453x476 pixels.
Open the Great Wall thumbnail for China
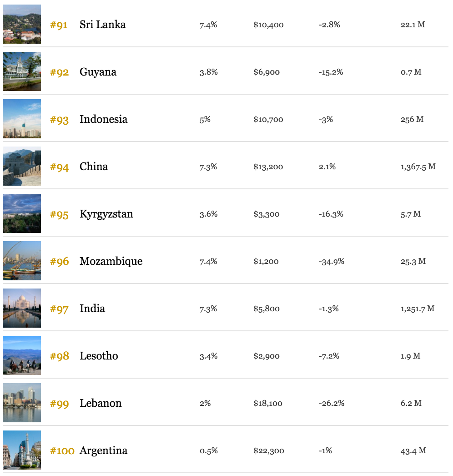pos(22,167)
